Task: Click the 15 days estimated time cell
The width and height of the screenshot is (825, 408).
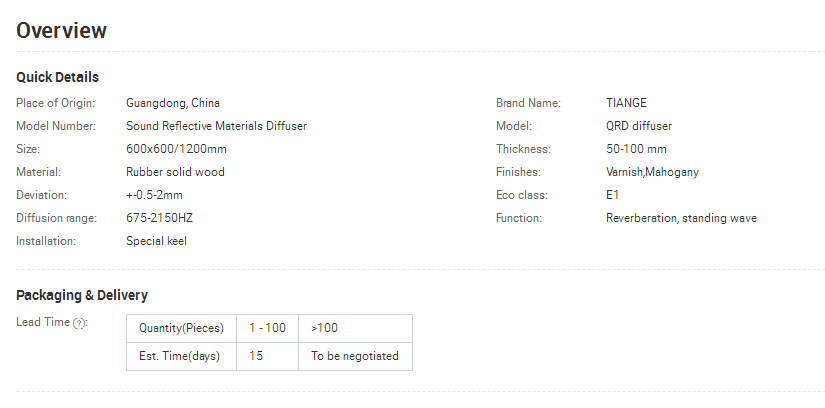Action: (267, 356)
